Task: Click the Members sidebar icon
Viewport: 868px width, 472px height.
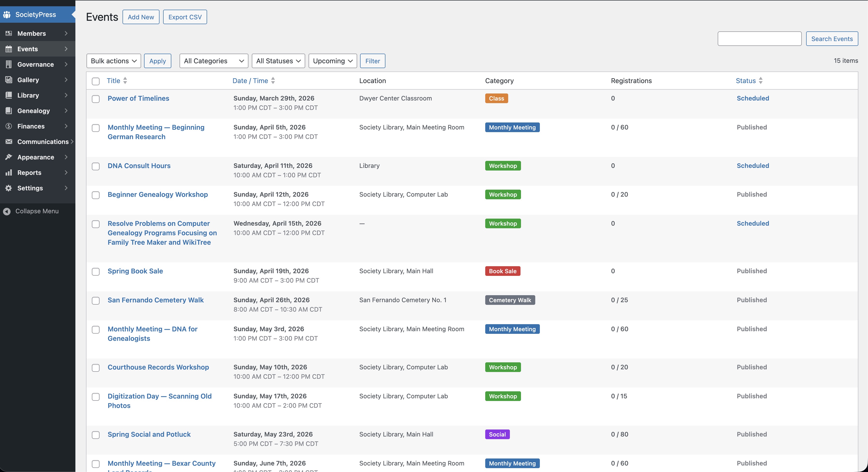Action: [x=9, y=33]
